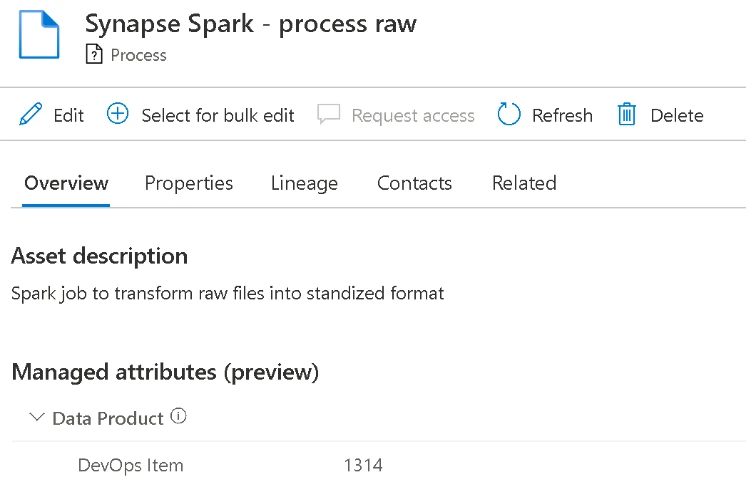Choose Select for bulk edit
The image size is (755, 482).
point(218,116)
